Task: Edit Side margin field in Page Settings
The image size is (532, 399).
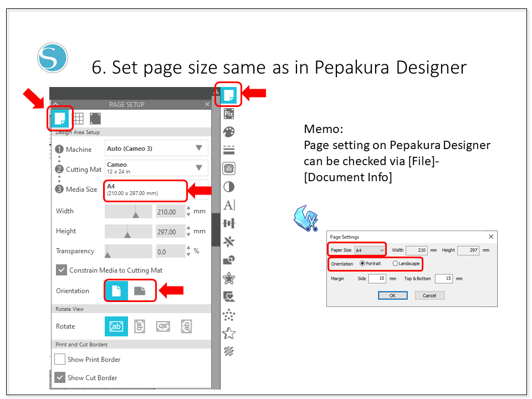Action: 377,279
